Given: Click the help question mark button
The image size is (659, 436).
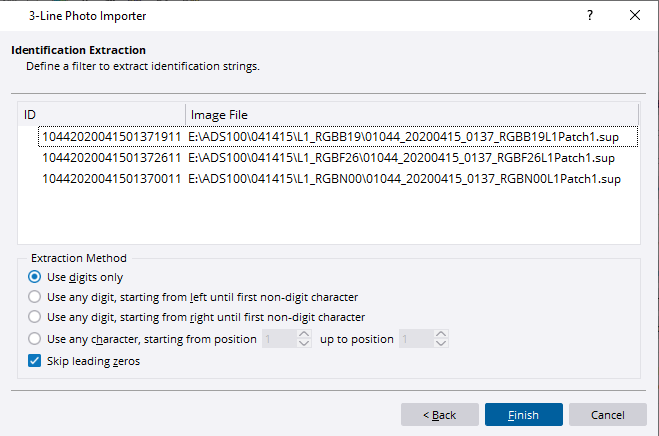Looking at the screenshot, I should [x=589, y=15].
